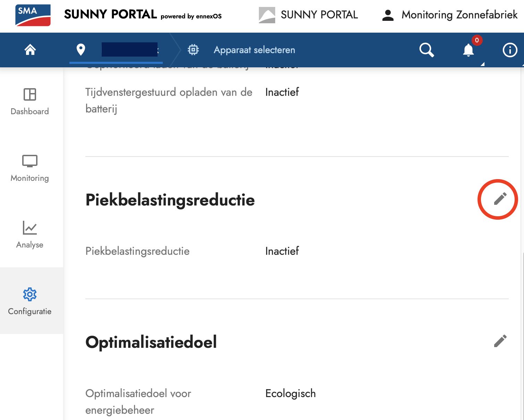This screenshot has height=420, width=524.
Task: Select Configuratie in the sidebar
Action: (x=29, y=302)
